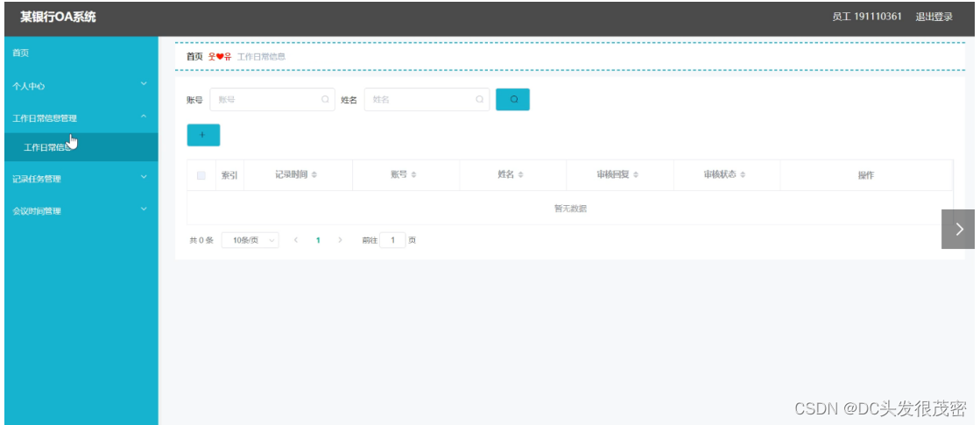Click the 暂无数据 empty table text
Viewport: 980px width, 425px height.
[570, 209]
